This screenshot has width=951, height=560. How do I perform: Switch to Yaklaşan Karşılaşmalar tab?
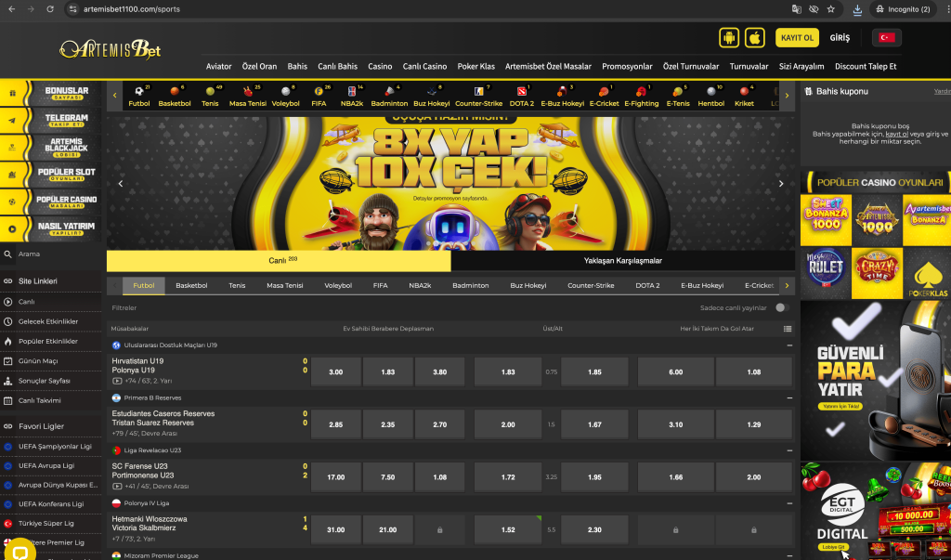point(623,261)
